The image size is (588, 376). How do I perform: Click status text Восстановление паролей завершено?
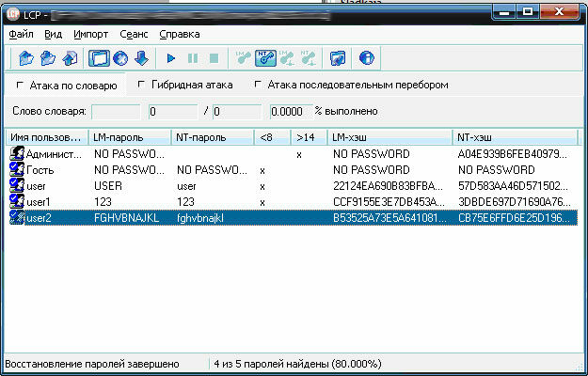pos(92,364)
